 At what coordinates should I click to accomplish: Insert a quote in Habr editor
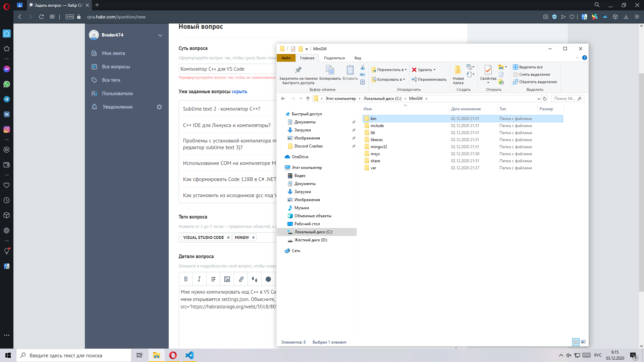pos(255,279)
